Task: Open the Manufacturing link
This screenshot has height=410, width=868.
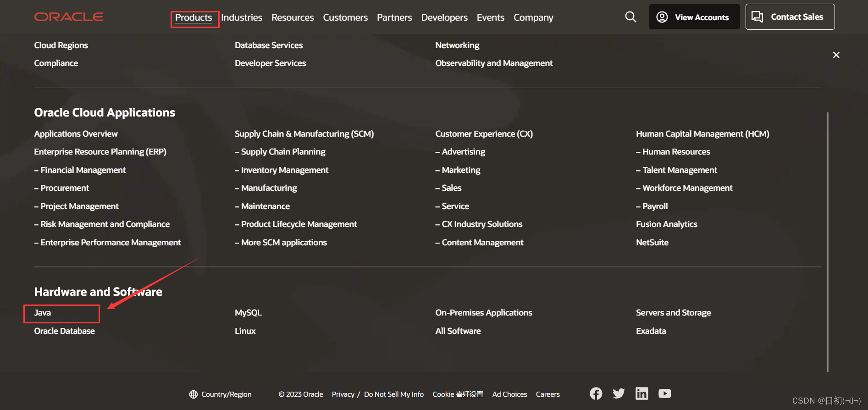Action: pyautogui.click(x=266, y=188)
